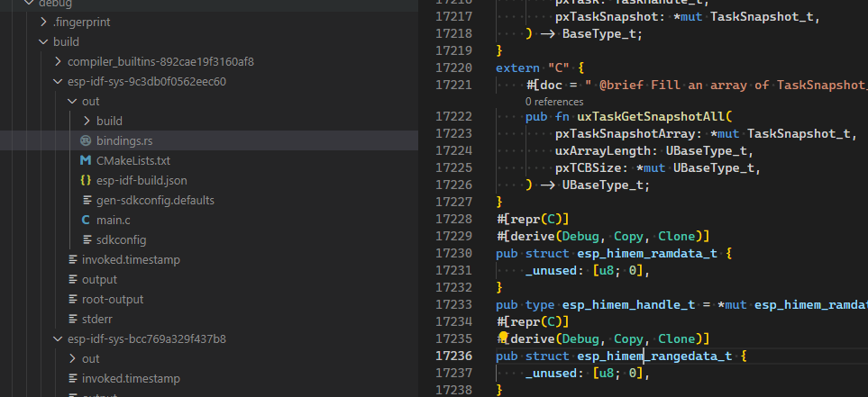The image size is (868, 397).
Task: Click BaseType_t return type on line 17218
Action: coord(599,33)
